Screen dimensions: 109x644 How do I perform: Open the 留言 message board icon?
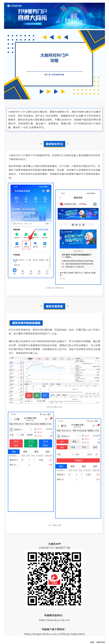coord(36,199)
